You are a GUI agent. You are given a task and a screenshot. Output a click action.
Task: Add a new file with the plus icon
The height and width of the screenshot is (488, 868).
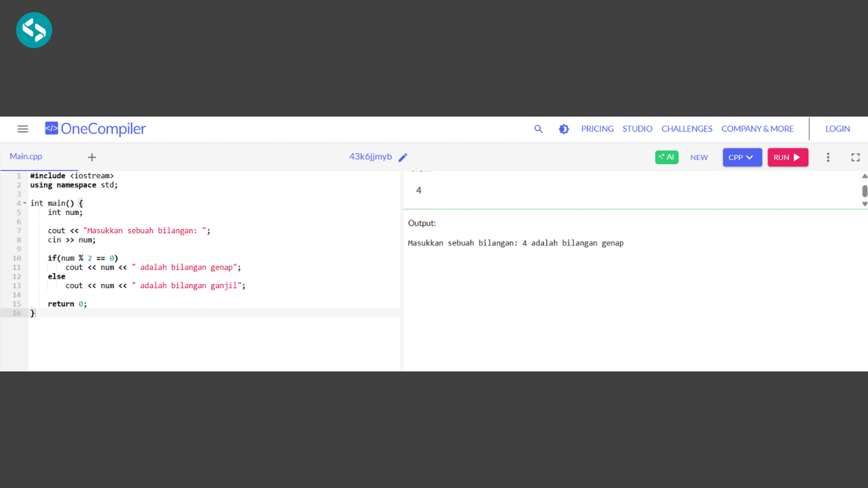pyautogui.click(x=92, y=157)
